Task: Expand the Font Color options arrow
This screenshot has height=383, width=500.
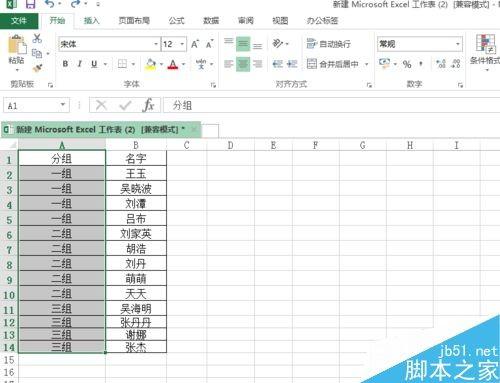Action: [x=183, y=64]
